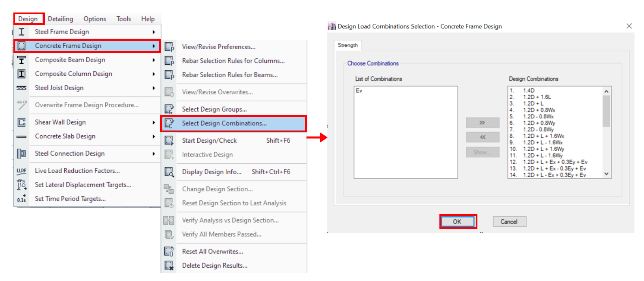The width and height of the screenshot is (644, 281).
Task: Click the Concrete Frame Design bracket icon
Action: point(22,46)
